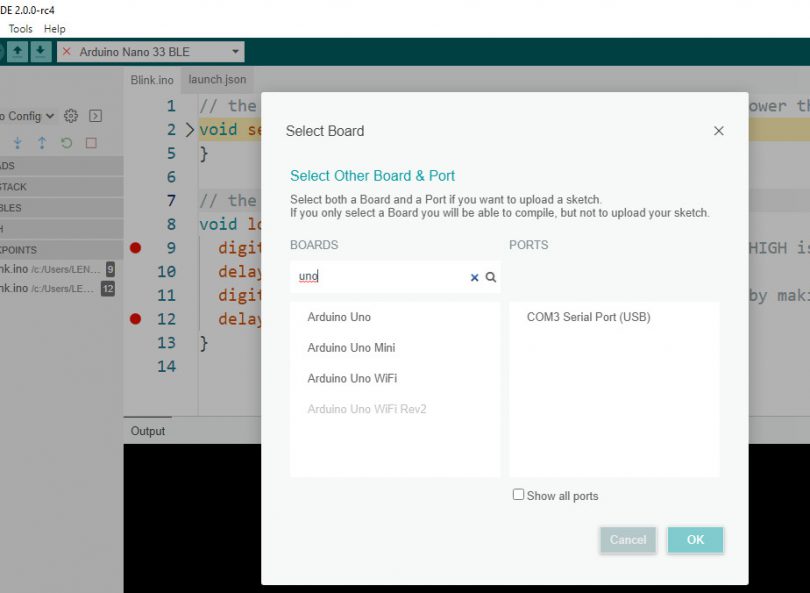Open debug configuration gear icon
810x593 pixels.
pyautogui.click(x=71, y=116)
